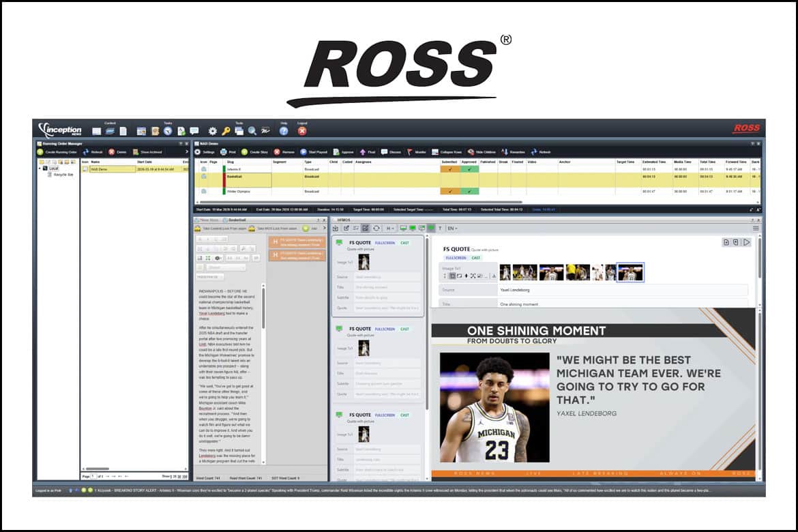
Task: Collapse the Local tree node
Action: tap(40, 168)
